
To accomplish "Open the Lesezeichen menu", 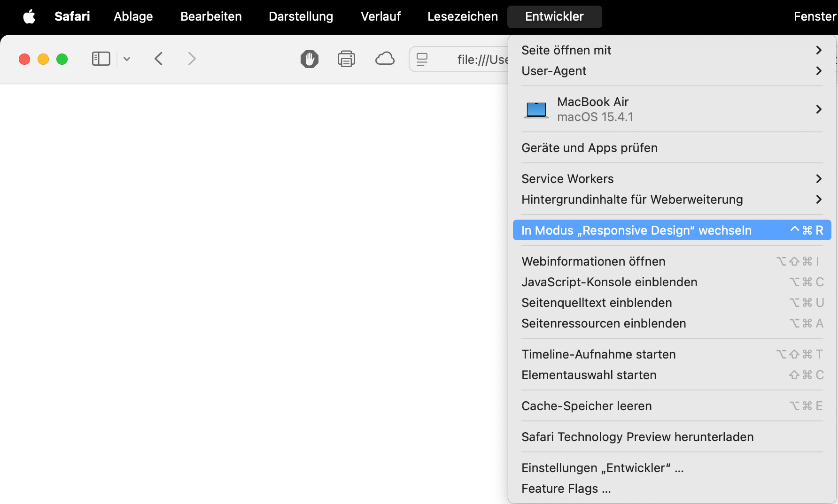I will point(462,16).
